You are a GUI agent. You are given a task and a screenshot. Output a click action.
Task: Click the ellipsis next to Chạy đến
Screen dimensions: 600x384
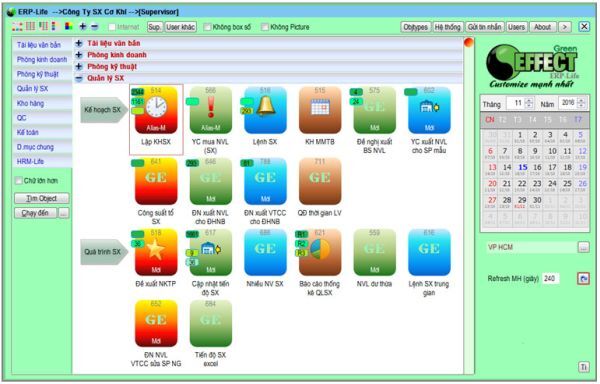click(64, 213)
